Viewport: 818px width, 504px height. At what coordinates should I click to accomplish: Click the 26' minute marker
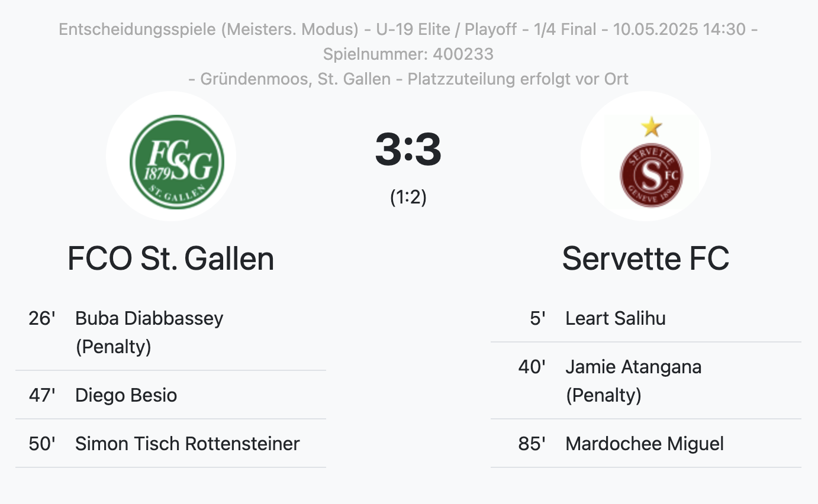point(42,318)
